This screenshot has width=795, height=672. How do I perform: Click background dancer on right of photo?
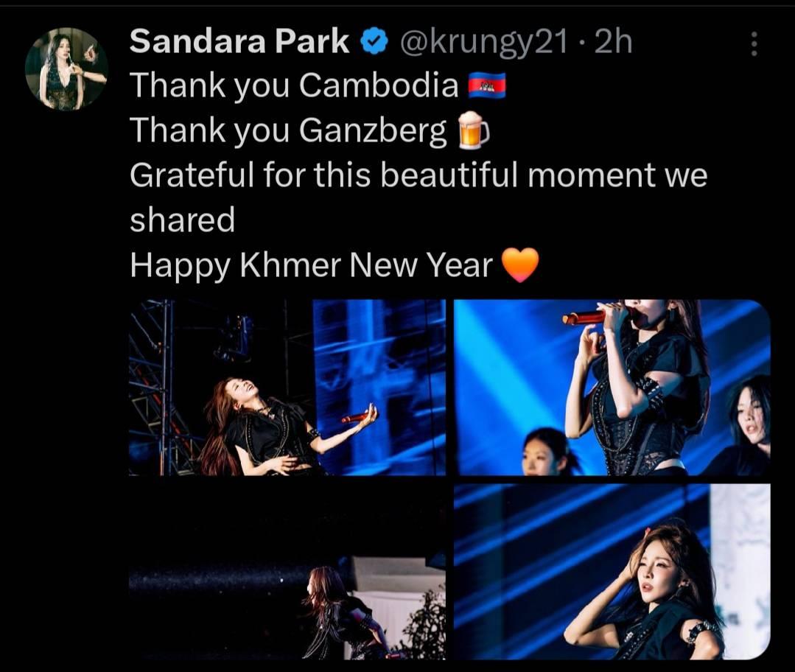coord(746,426)
